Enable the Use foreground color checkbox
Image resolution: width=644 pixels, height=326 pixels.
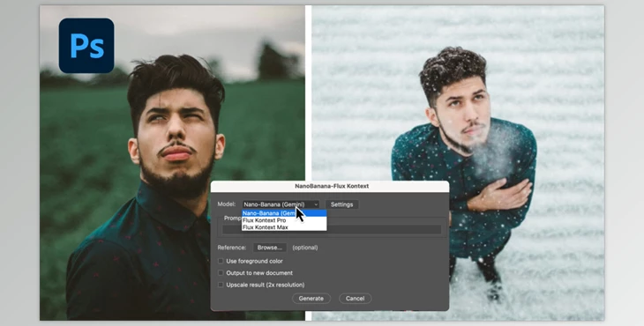pyautogui.click(x=221, y=261)
